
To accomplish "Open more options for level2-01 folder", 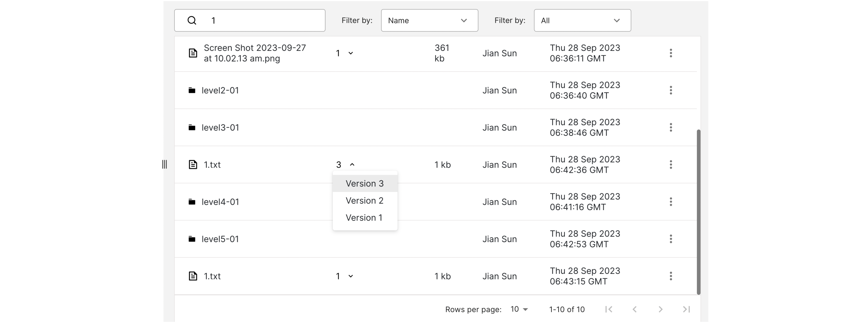I will pyautogui.click(x=671, y=90).
